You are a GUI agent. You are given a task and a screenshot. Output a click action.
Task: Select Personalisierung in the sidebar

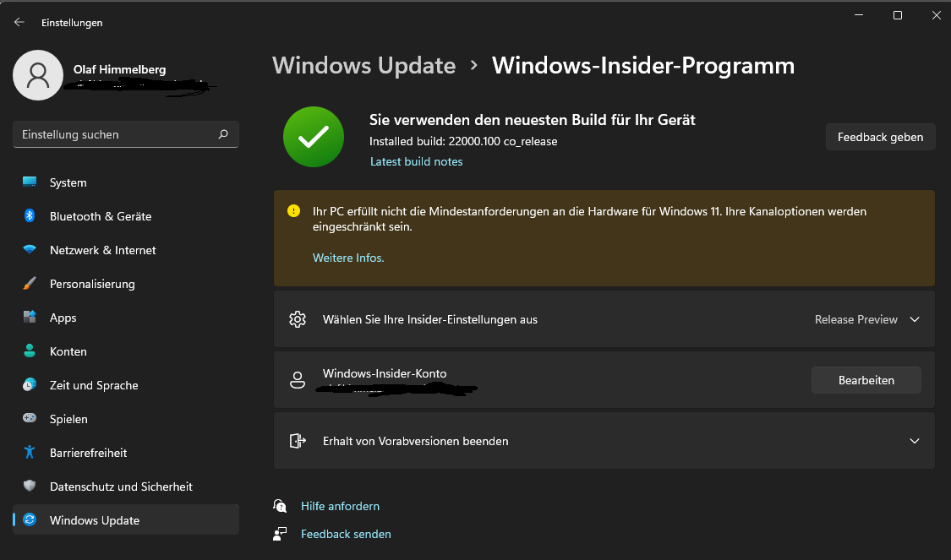point(126,284)
